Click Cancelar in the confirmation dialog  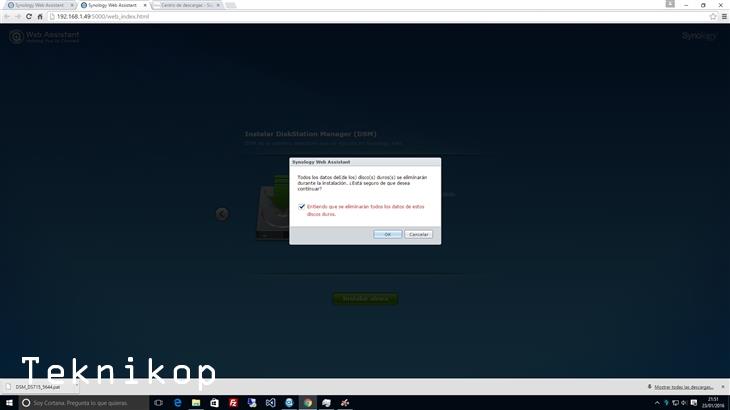click(x=418, y=234)
